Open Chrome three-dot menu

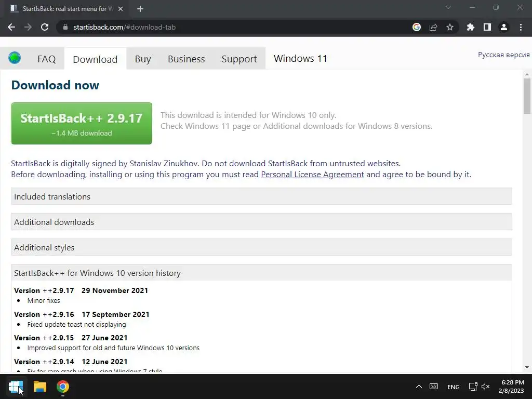(x=521, y=27)
